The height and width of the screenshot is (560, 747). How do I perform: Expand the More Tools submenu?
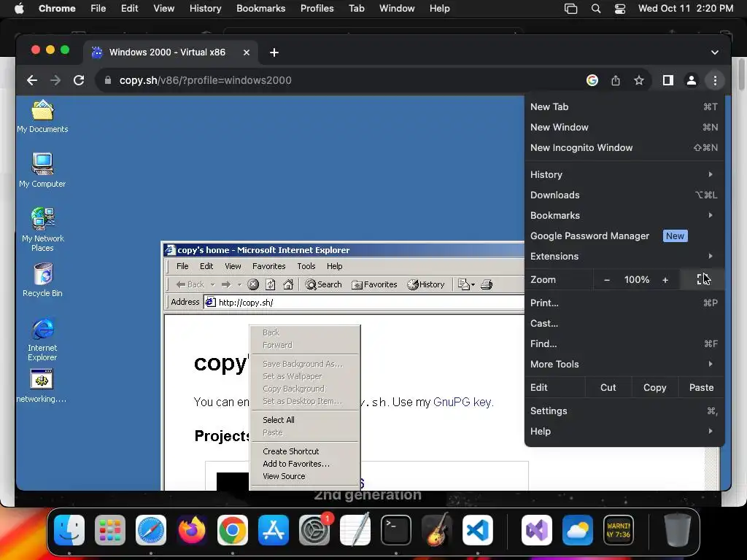pyautogui.click(x=624, y=365)
